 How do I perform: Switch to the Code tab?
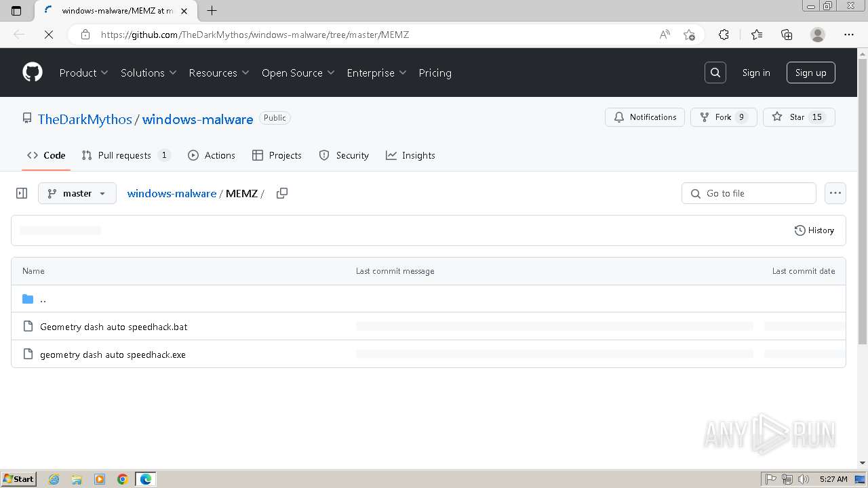[46, 155]
